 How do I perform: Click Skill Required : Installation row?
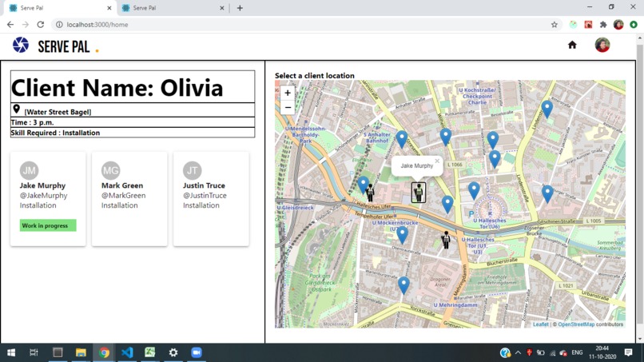click(x=133, y=133)
